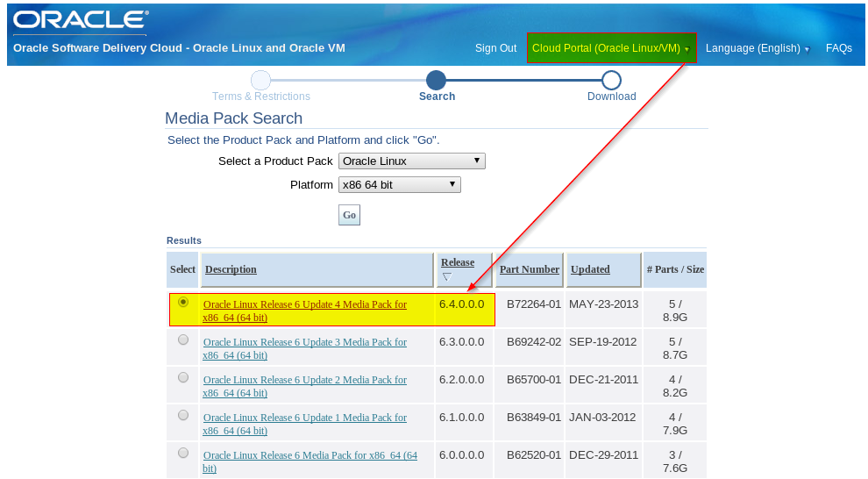Click release value 6.2.0.0.0
This screenshot has height=479, width=868.
pyautogui.click(x=462, y=379)
